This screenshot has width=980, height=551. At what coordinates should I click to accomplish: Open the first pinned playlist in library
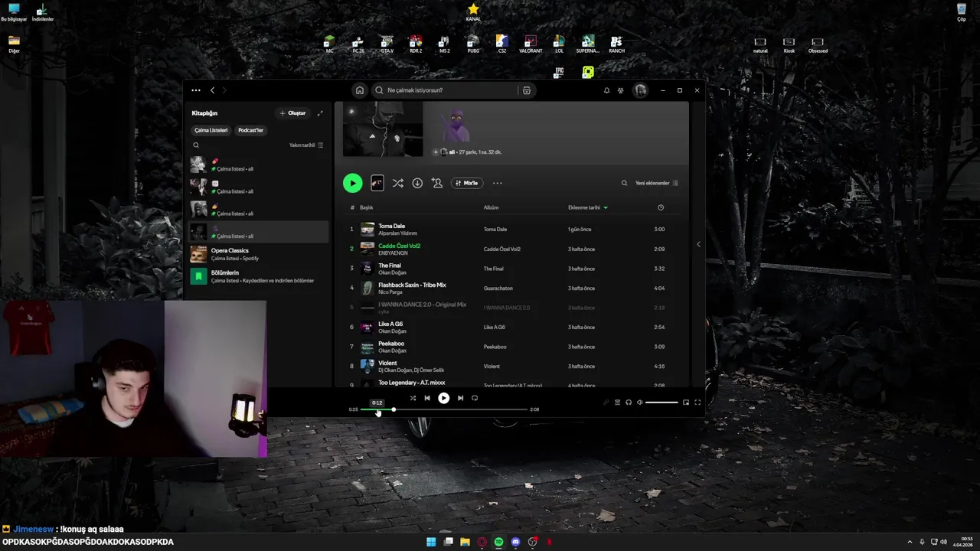(x=259, y=165)
